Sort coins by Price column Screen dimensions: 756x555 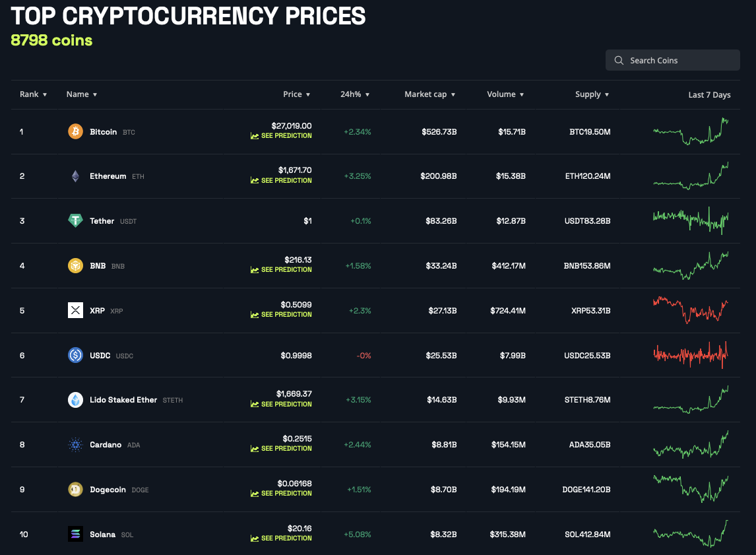[296, 94]
